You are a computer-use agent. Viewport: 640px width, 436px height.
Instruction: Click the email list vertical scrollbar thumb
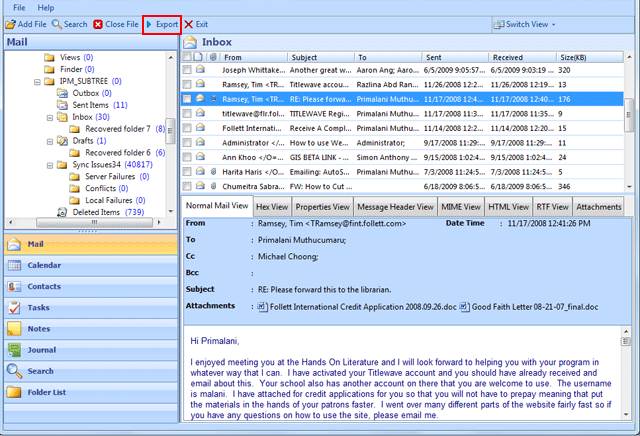[629, 115]
